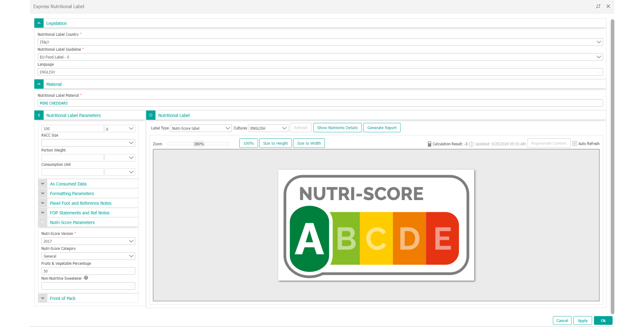644x327 pixels.
Task: Expand the Front of Pack section
Action: point(43,298)
